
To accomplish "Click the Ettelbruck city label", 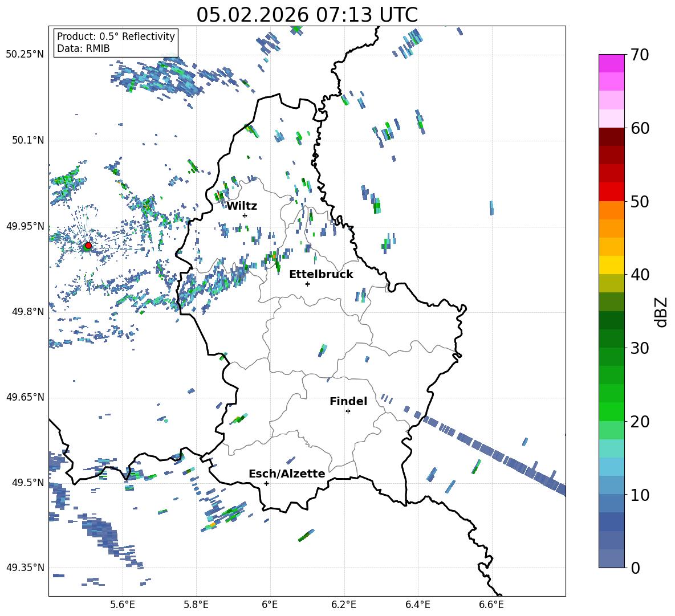I will tap(321, 275).
